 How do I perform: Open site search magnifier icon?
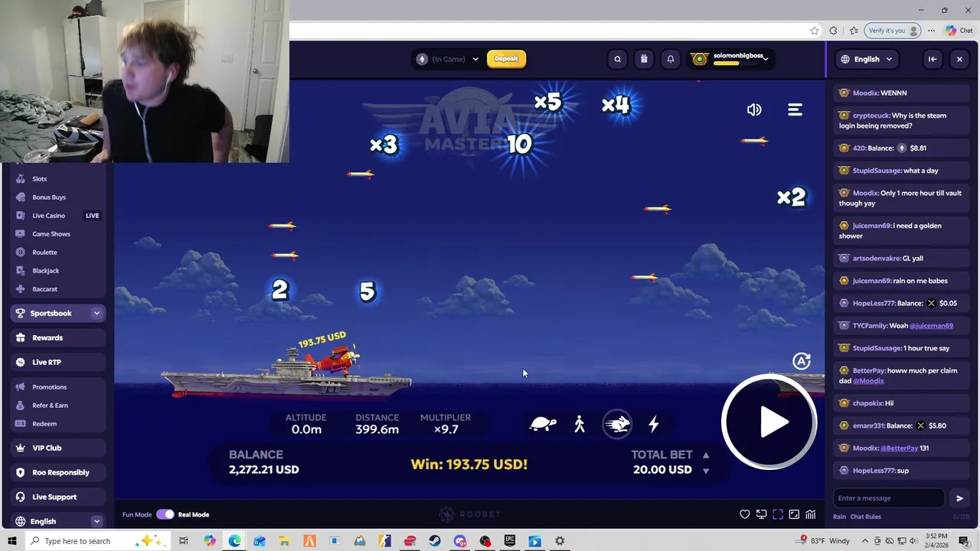click(x=617, y=59)
